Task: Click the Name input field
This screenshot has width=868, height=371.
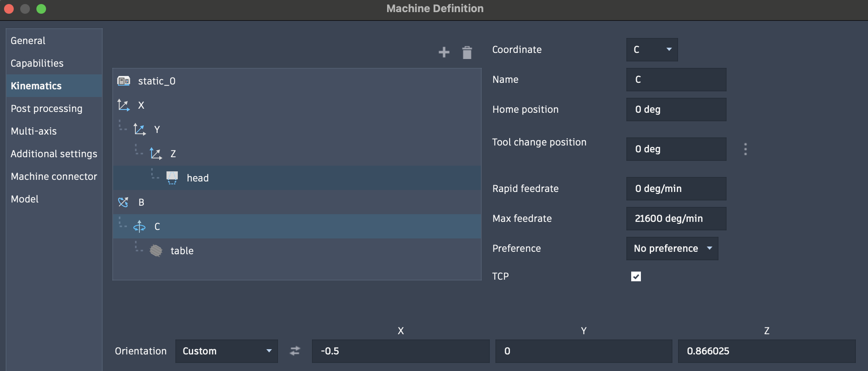Action: point(676,80)
